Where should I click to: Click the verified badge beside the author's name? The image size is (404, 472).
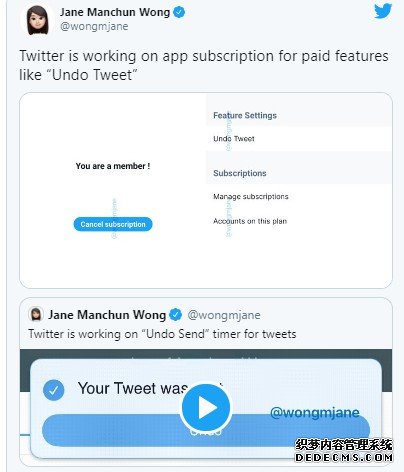[179, 12]
